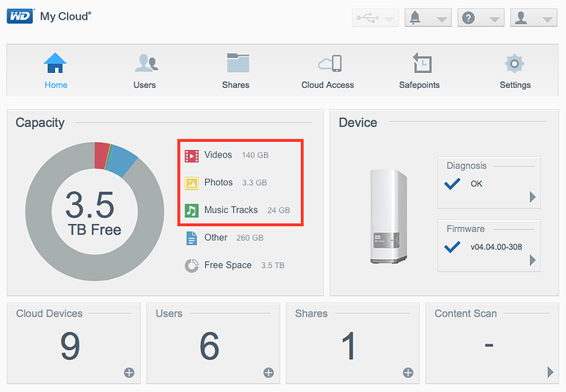Add a user with plus icon
The image size is (566, 392).
[268, 372]
